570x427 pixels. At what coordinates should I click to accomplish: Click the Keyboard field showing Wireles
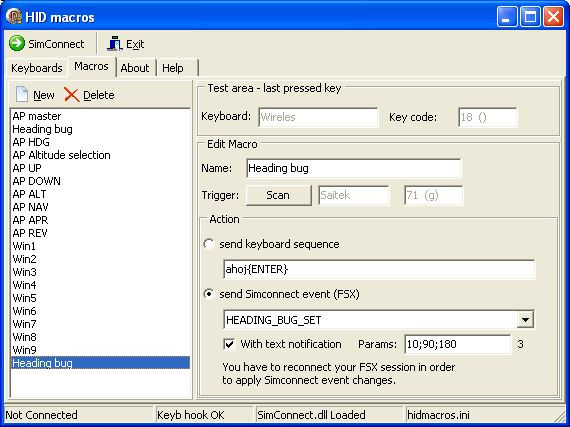[318, 117]
